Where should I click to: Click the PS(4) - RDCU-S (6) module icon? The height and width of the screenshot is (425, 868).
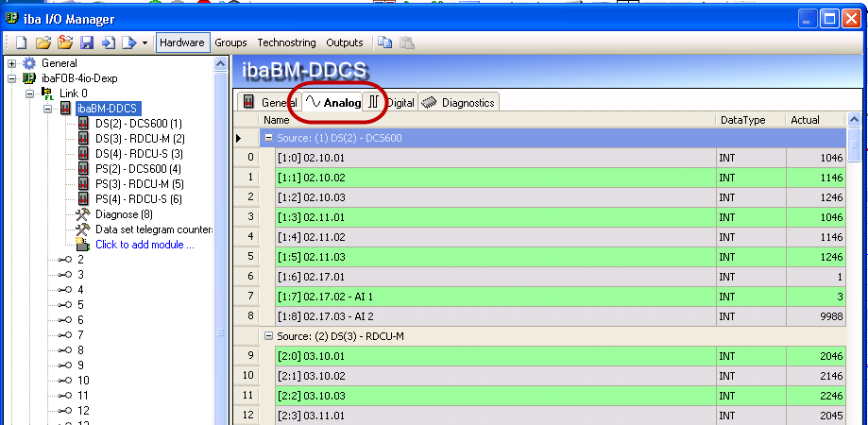[84, 198]
